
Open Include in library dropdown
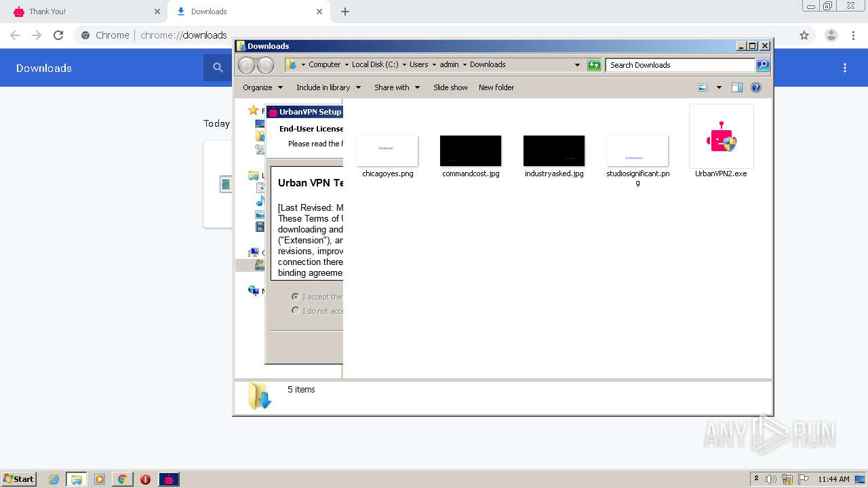[x=329, y=87]
